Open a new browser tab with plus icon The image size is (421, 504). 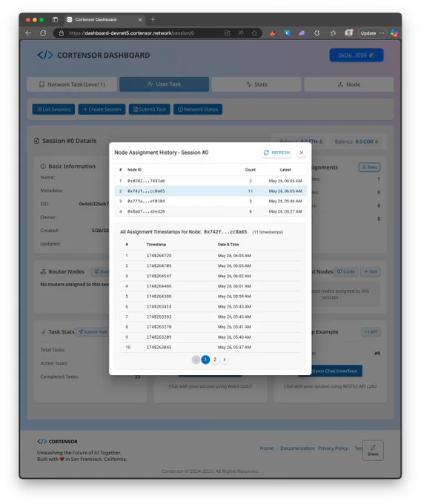pyautogui.click(x=153, y=19)
